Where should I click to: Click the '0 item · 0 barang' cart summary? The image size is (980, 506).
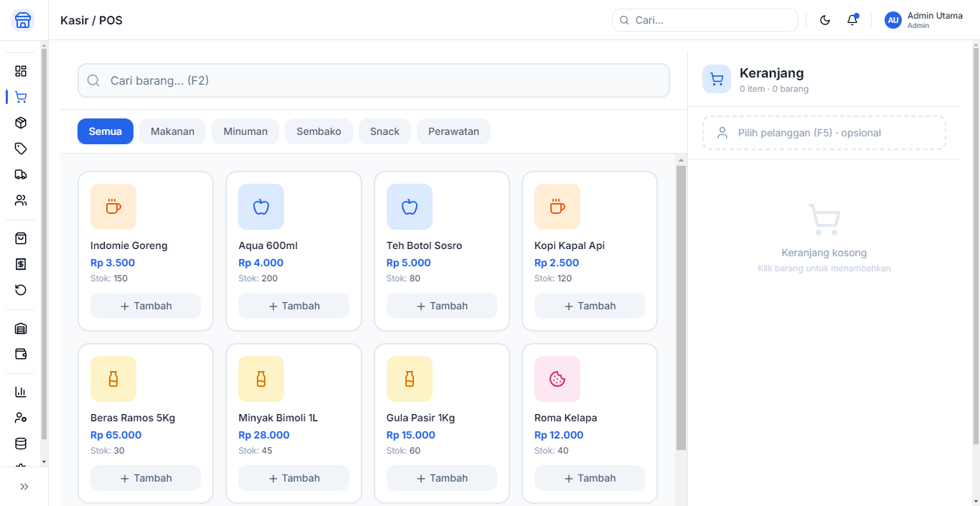[774, 89]
